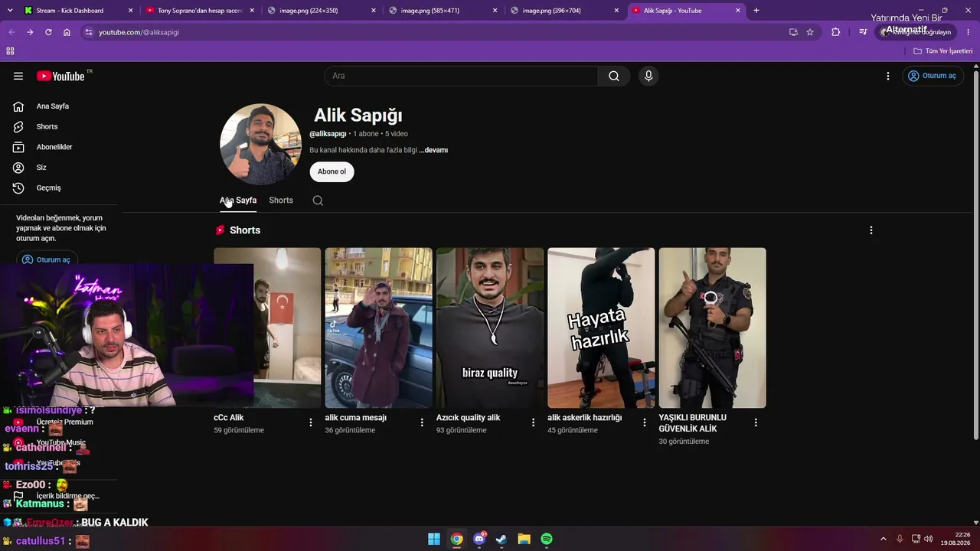Select the channel's Ana Sayfa tab
The image size is (980, 551).
coord(238,201)
